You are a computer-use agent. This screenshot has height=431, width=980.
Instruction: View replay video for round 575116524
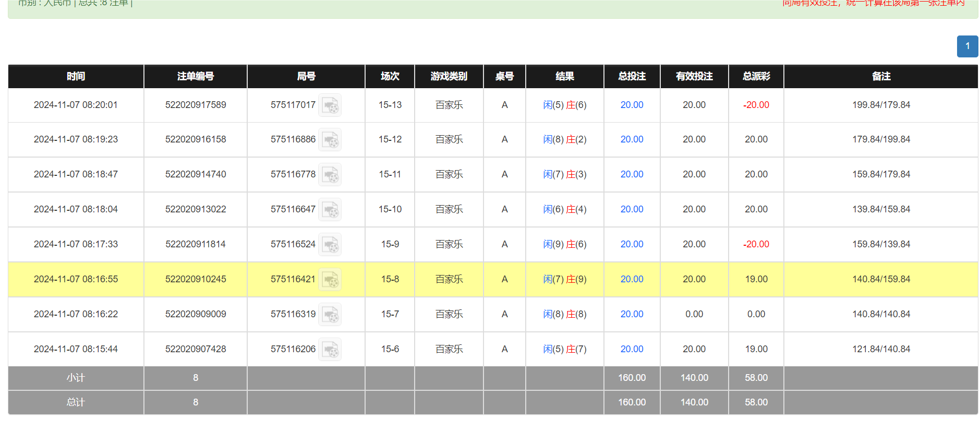330,245
